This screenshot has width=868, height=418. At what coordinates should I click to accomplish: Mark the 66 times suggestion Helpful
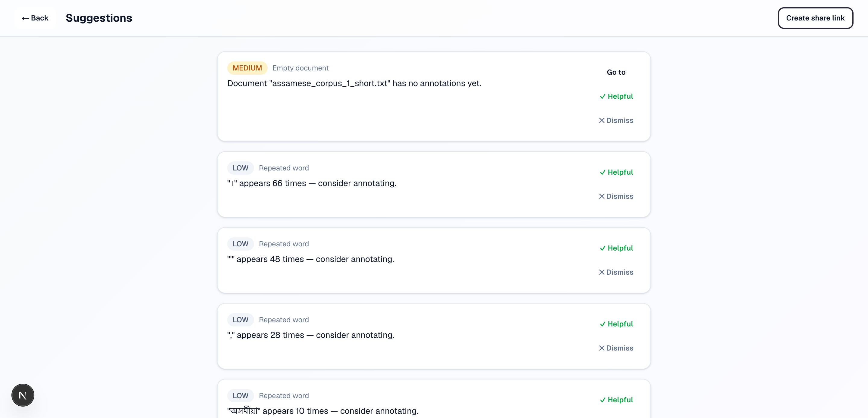616,172
